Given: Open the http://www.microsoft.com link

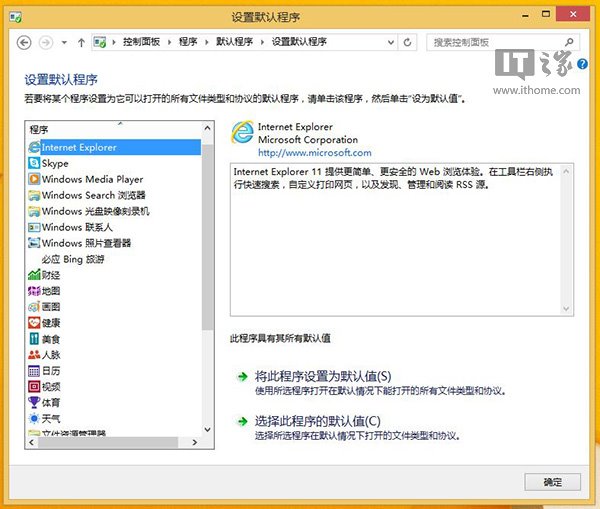Looking at the screenshot, I should coord(314,153).
